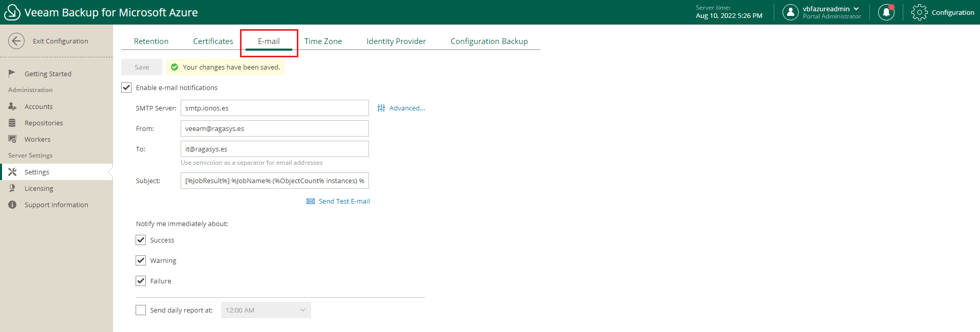Click the server time 'Aug 10, 2022 5:26 PM'

[729, 16]
